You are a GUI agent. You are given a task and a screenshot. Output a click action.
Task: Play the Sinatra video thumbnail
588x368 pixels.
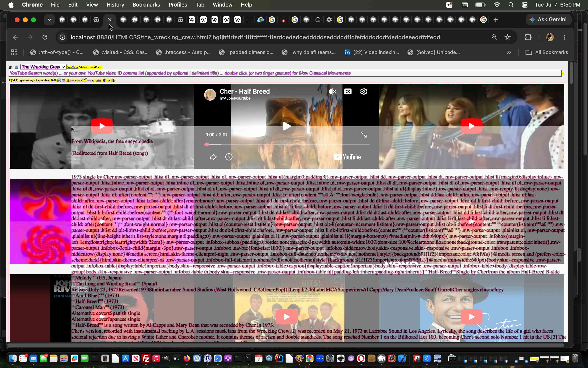(471, 317)
